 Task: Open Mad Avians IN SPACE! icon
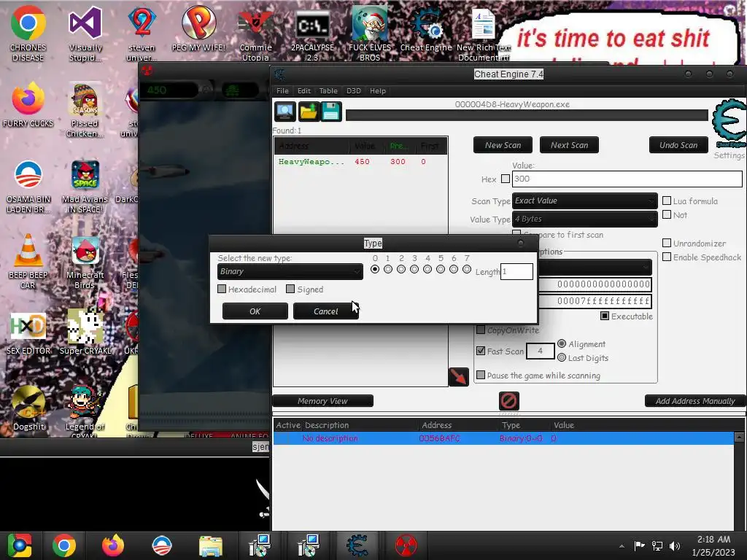click(x=85, y=187)
